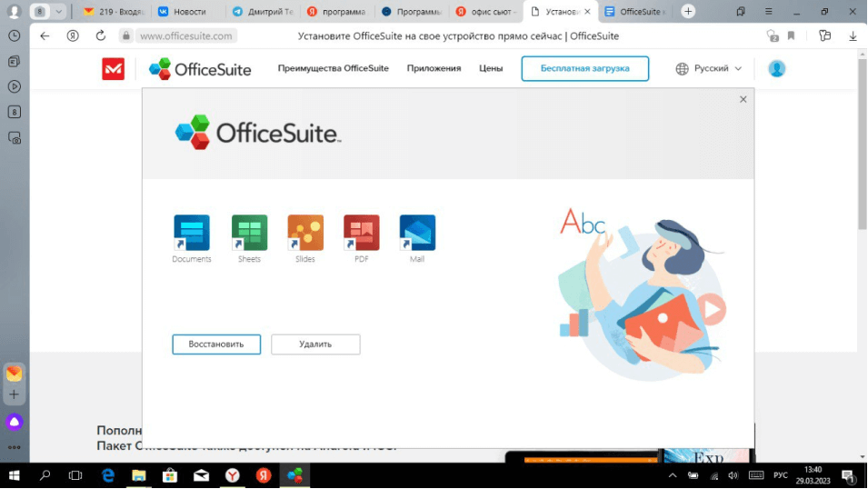Open Alice assistant purple icon
The width and height of the screenshot is (868, 489).
click(15, 422)
